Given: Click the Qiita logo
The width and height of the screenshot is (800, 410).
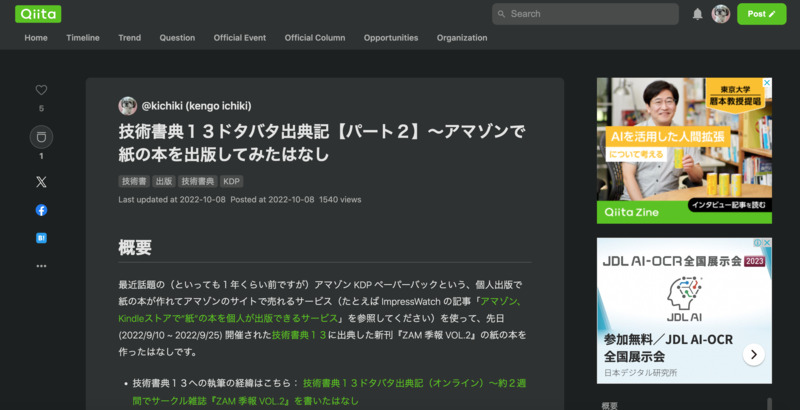Looking at the screenshot, I should [38, 14].
